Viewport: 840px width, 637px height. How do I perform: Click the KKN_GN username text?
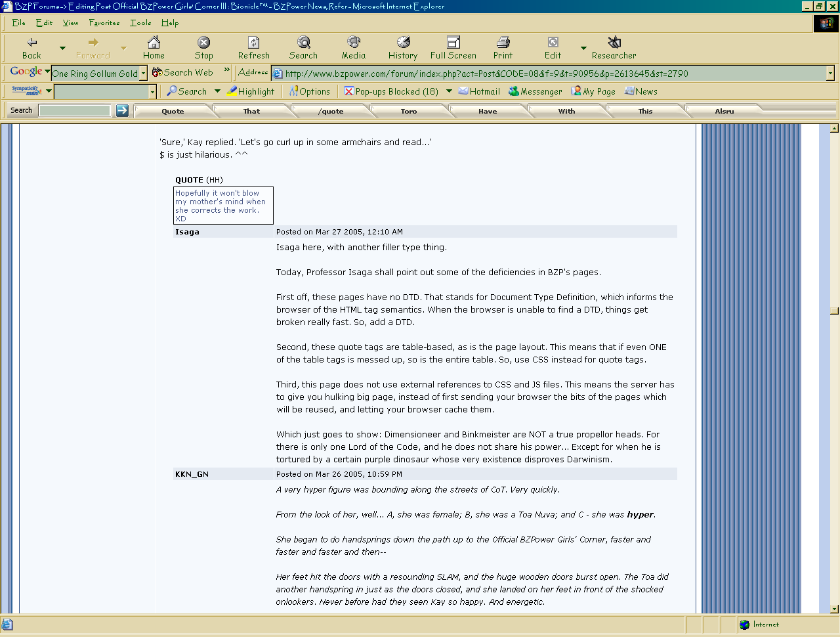click(x=192, y=474)
